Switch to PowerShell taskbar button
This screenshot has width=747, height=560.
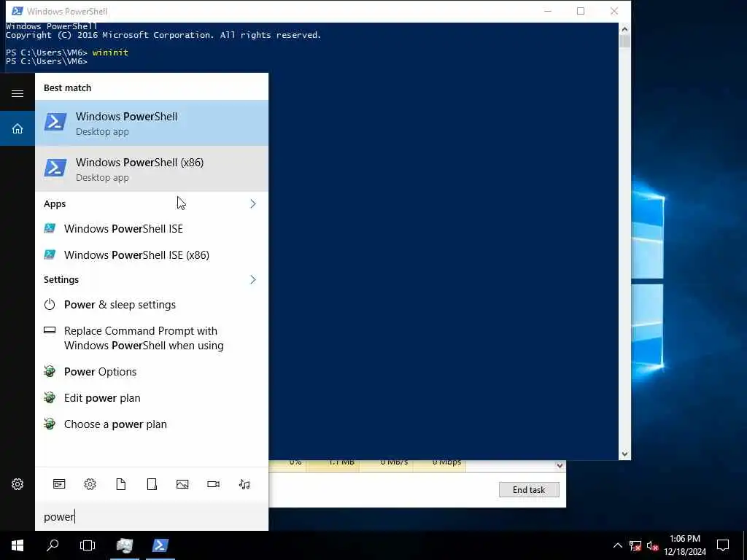coord(160,545)
